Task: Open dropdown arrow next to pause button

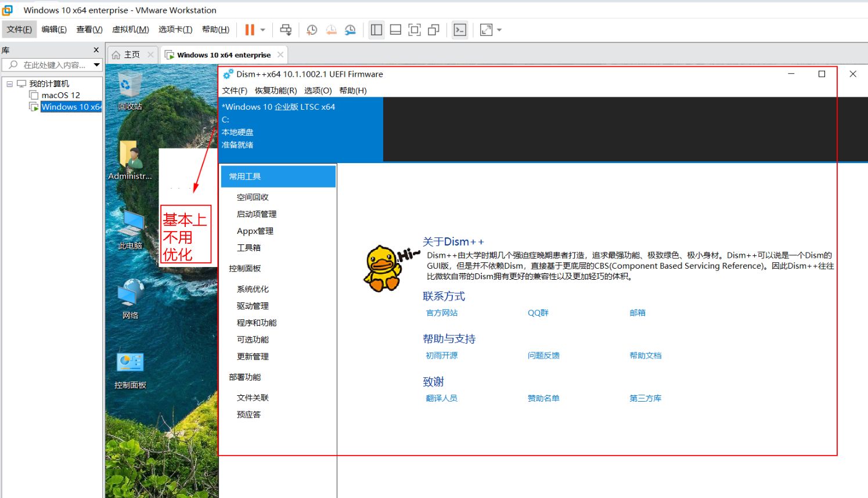Action: point(263,30)
